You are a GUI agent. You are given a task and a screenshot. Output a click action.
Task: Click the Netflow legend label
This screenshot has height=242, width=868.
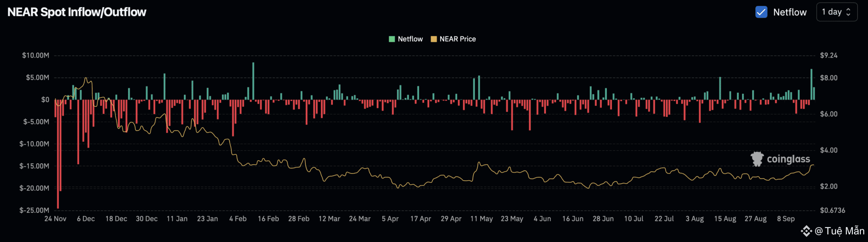click(x=410, y=39)
